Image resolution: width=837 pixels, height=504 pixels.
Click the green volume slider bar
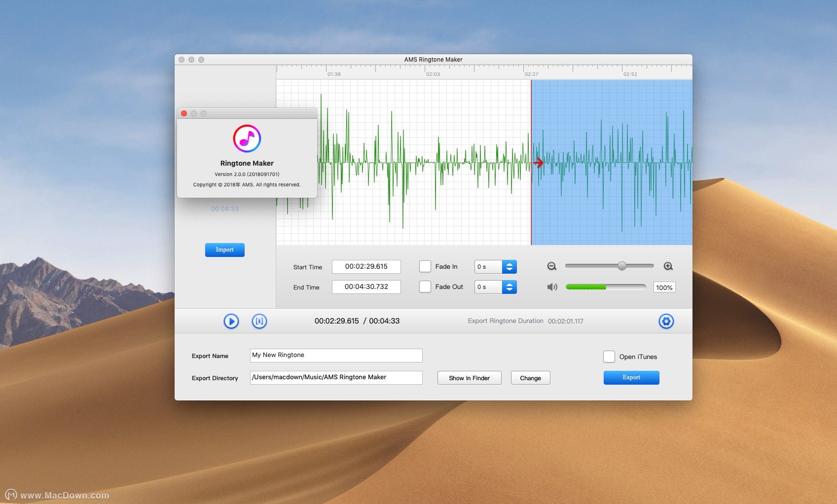(x=606, y=287)
